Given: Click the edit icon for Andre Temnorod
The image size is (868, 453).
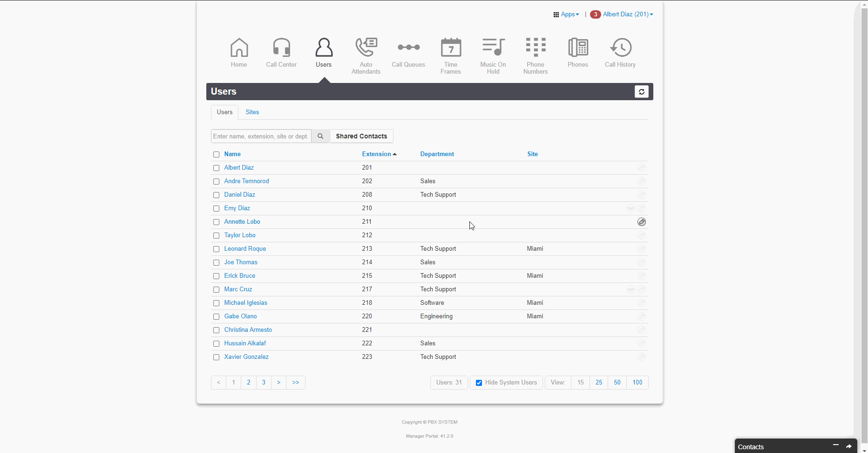Looking at the screenshot, I should pyautogui.click(x=642, y=181).
